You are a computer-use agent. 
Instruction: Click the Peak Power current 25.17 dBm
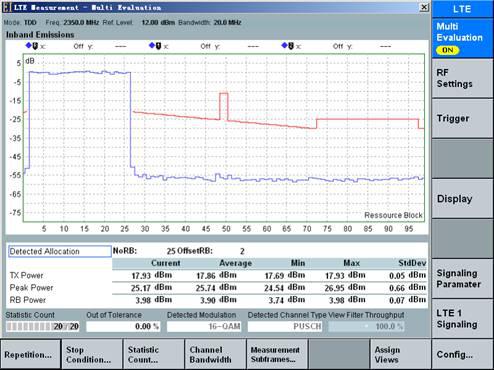click(x=151, y=287)
